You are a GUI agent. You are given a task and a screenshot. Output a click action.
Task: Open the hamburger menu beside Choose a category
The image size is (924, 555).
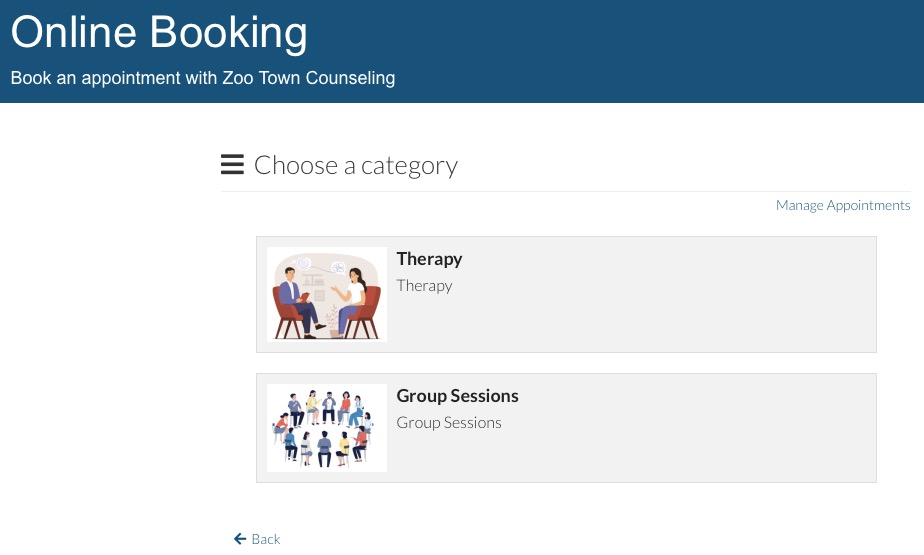coord(232,164)
